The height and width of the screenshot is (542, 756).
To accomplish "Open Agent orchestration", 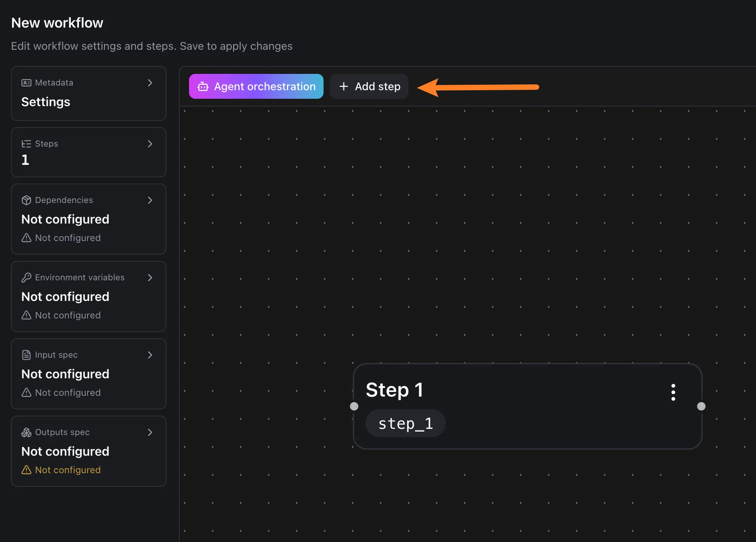I will click(255, 86).
